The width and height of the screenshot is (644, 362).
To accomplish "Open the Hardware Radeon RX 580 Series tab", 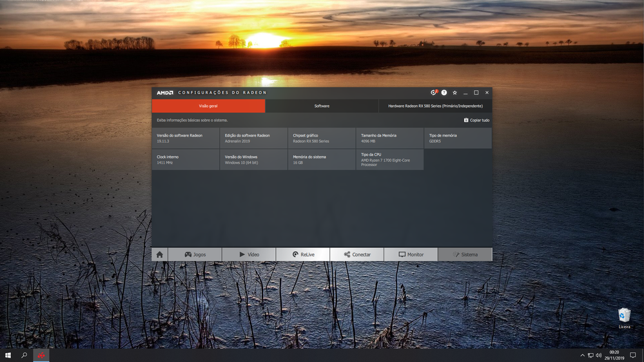I will coord(435,106).
